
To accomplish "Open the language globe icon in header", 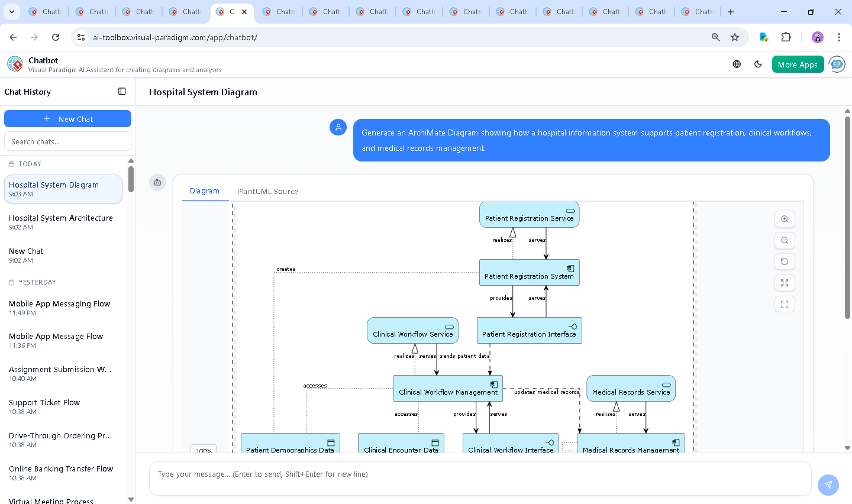I will (736, 64).
